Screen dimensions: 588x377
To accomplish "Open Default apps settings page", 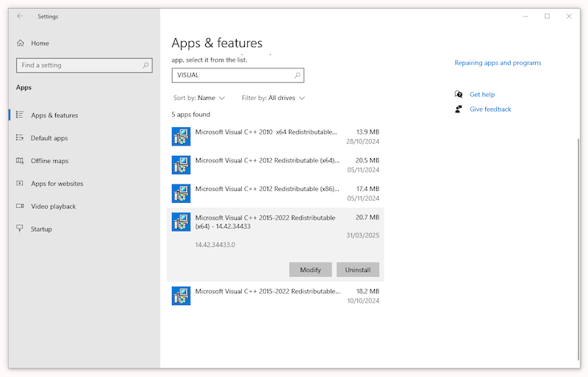I will pyautogui.click(x=49, y=138).
